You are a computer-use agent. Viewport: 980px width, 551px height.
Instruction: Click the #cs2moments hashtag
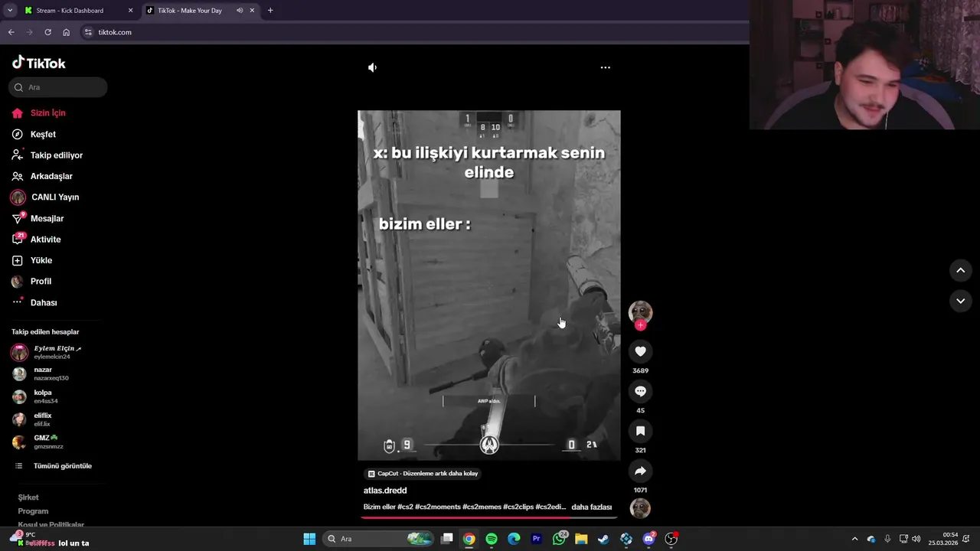pyautogui.click(x=438, y=507)
